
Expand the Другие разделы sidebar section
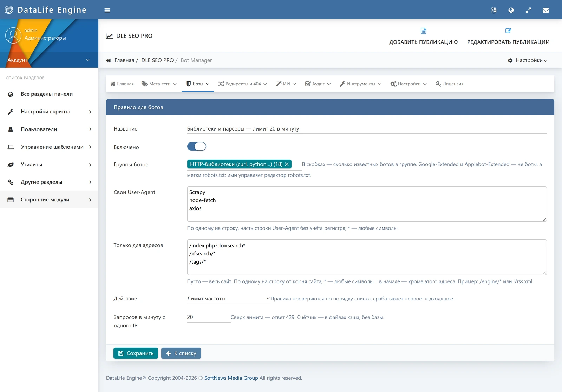[49, 182]
